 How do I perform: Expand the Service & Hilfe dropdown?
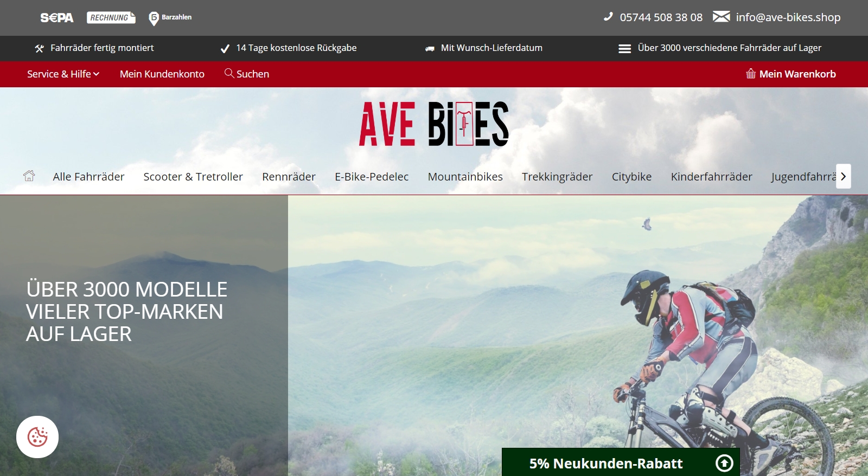pyautogui.click(x=63, y=74)
